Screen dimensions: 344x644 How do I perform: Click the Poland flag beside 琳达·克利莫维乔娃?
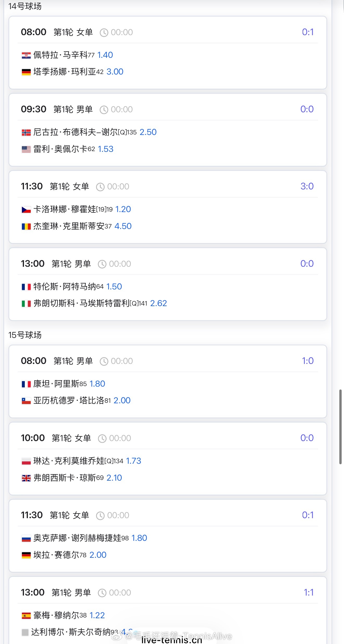point(26,461)
